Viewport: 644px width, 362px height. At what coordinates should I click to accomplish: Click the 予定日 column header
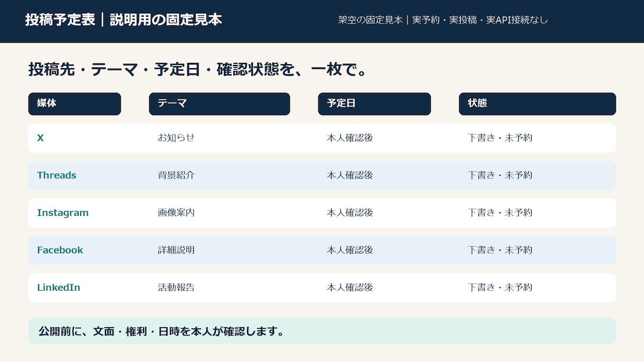(374, 104)
